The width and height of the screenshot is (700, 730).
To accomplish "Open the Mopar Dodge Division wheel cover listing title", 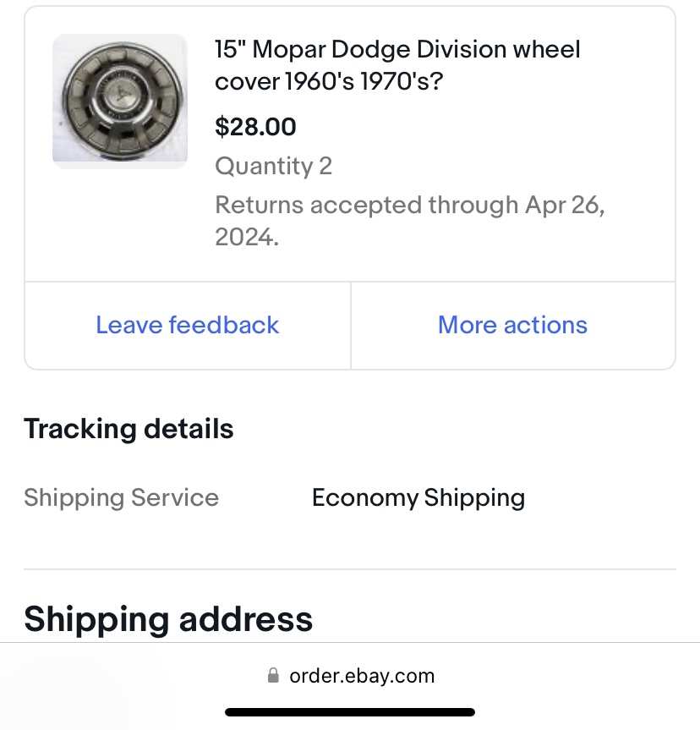I will [x=397, y=65].
